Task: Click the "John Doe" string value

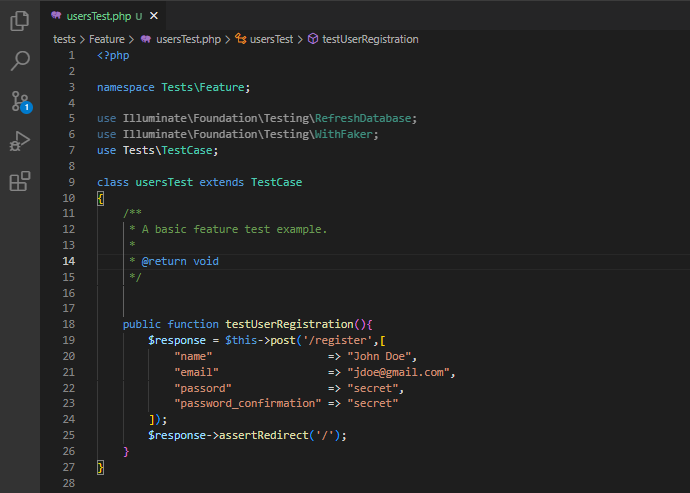Action: point(379,356)
